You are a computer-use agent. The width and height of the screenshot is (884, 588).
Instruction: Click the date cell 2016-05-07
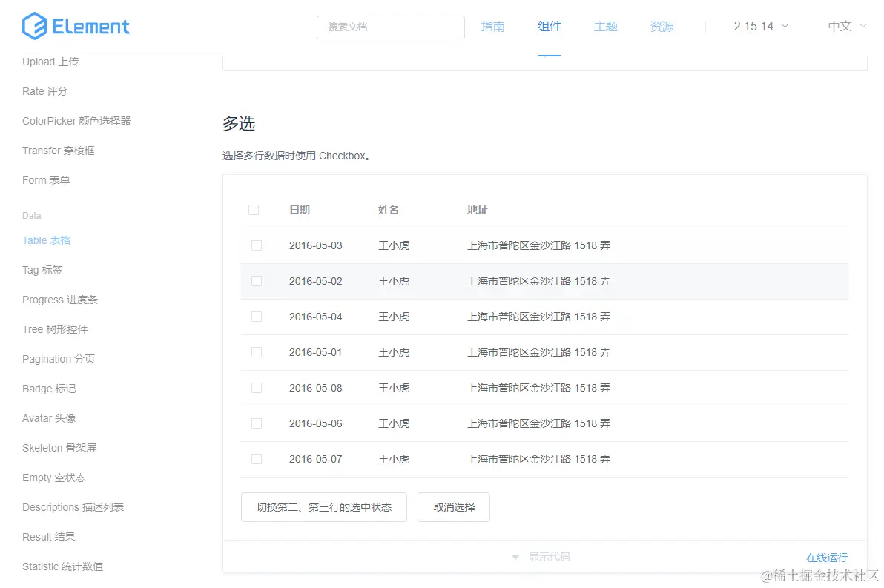316,458
